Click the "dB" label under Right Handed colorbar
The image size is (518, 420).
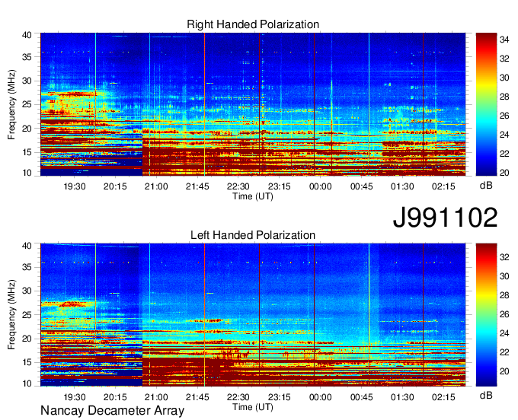coord(486,186)
